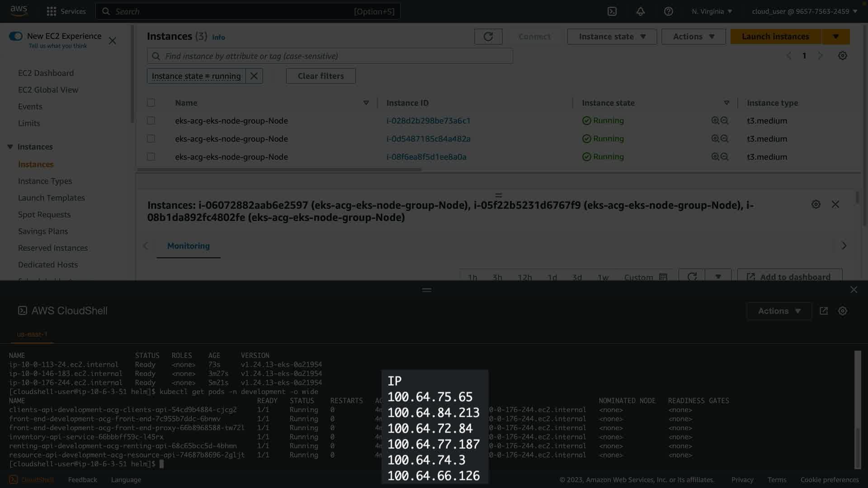
Task: Click the find instance search field
Action: pos(330,56)
